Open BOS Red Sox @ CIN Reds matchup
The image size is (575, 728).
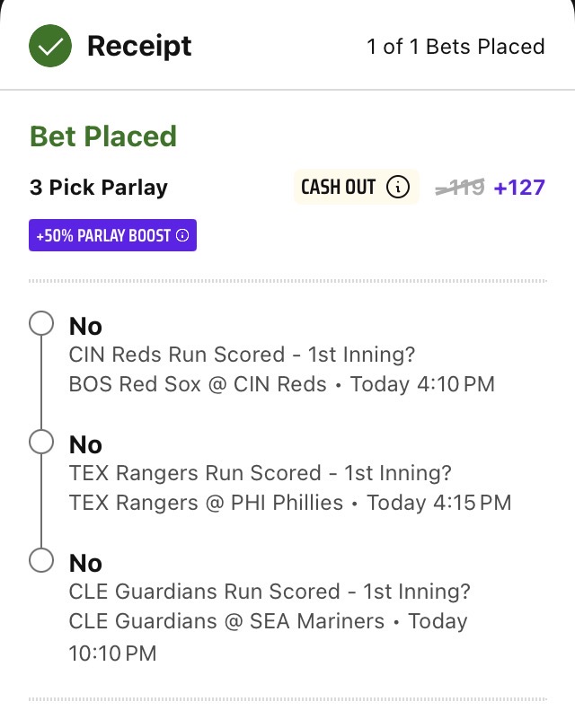coord(198,384)
